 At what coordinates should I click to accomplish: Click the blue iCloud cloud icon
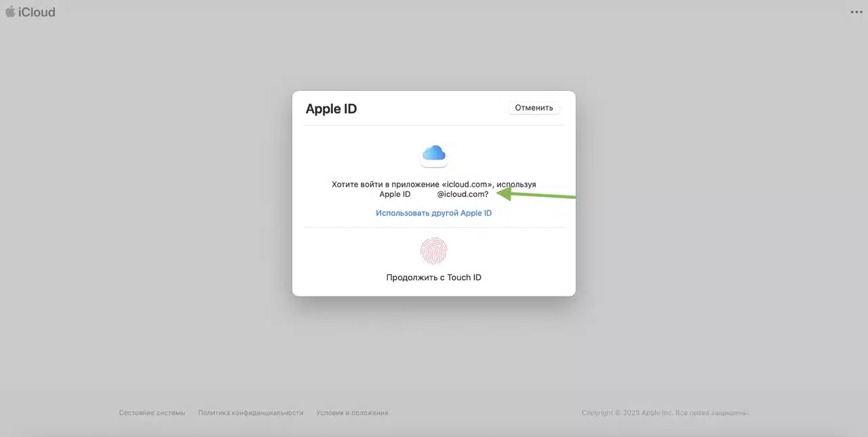tap(434, 153)
